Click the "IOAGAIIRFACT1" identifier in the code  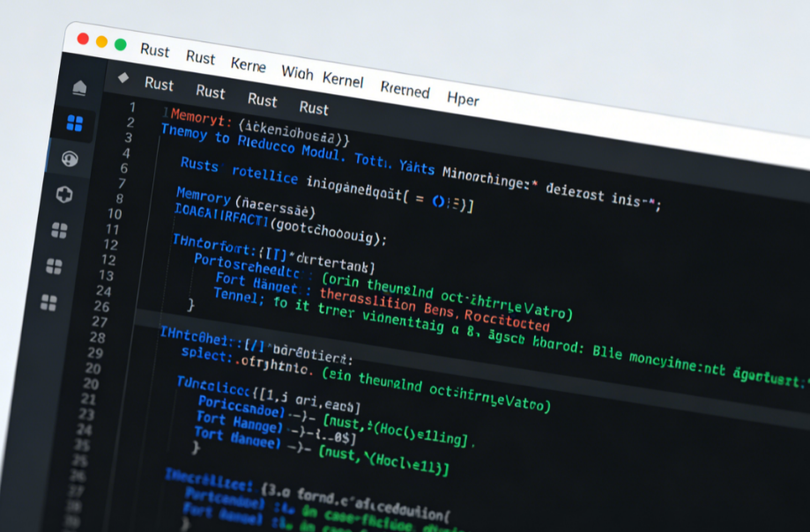(x=221, y=215)
